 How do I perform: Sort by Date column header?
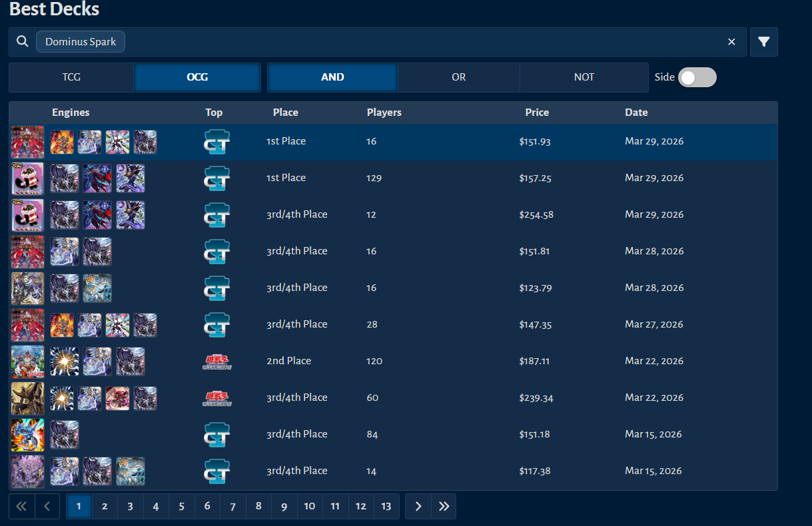coord(636,113)
